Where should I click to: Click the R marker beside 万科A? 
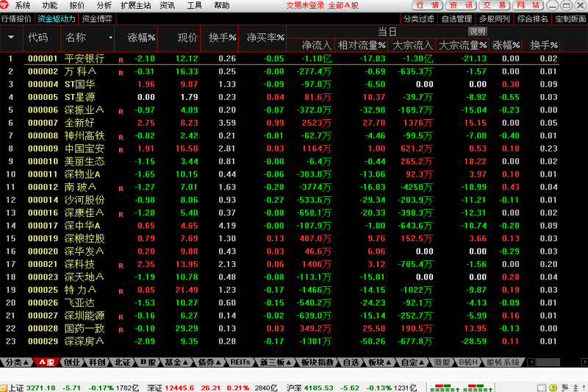[121, 73]
